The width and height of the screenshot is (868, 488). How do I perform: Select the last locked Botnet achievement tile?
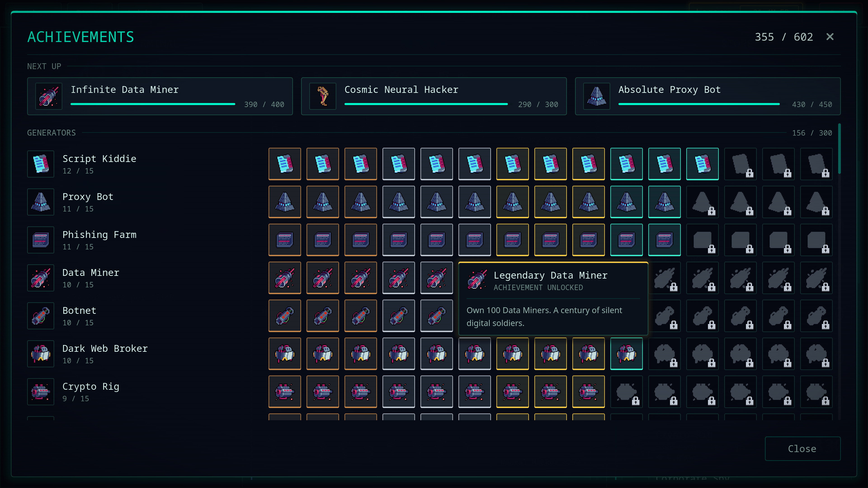(816, 316)
